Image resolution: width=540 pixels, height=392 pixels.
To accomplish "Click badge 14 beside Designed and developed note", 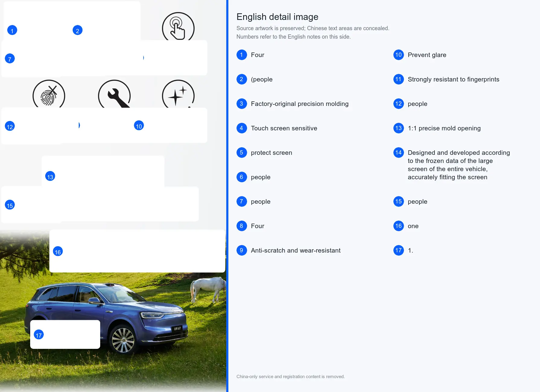I will coord(399,153).
